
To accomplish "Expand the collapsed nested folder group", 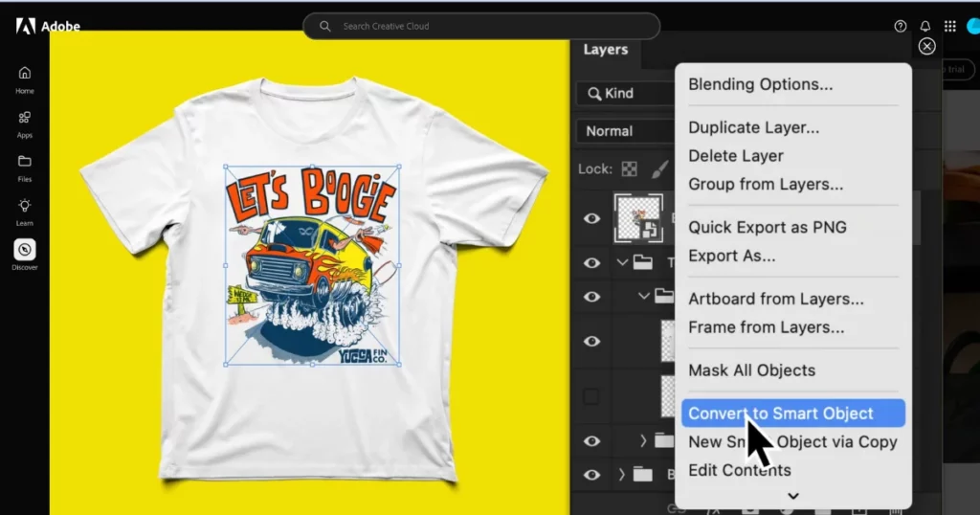I will pos(643,441).
